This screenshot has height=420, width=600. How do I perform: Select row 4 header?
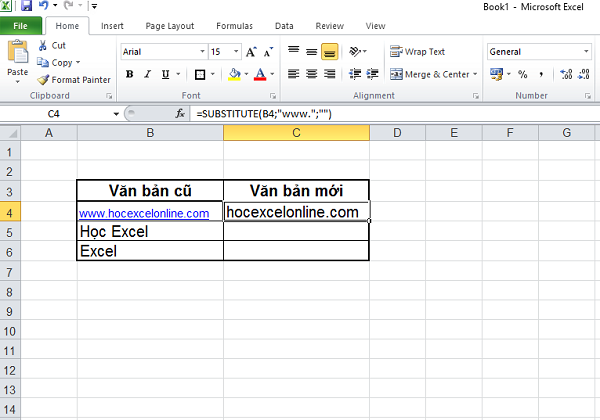pos(10,213)
